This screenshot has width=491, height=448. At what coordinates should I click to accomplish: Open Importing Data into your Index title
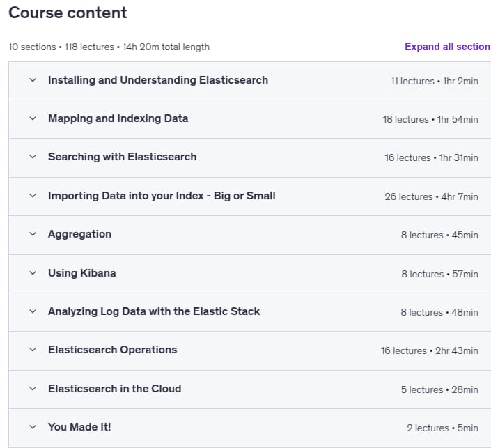(x=162, y=196)
